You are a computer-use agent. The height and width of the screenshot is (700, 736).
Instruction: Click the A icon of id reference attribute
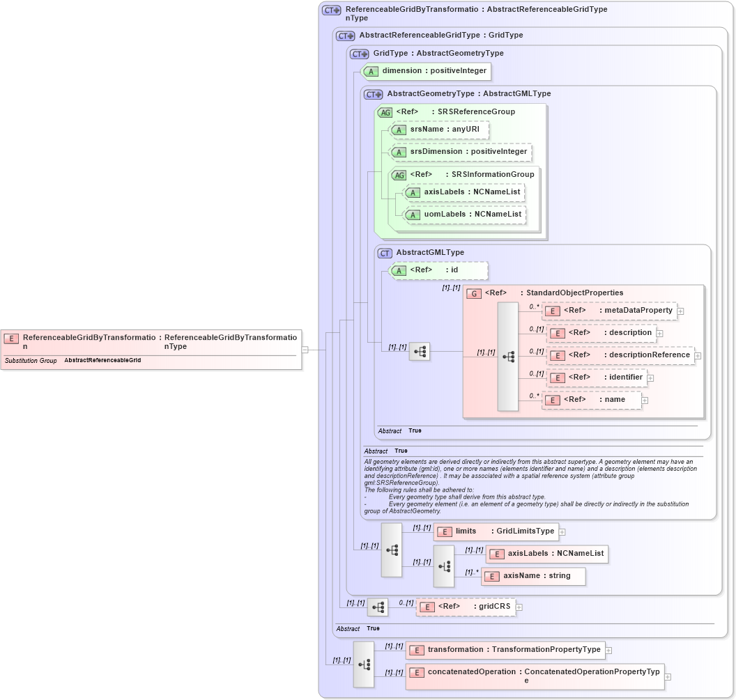tap(399, 271)
